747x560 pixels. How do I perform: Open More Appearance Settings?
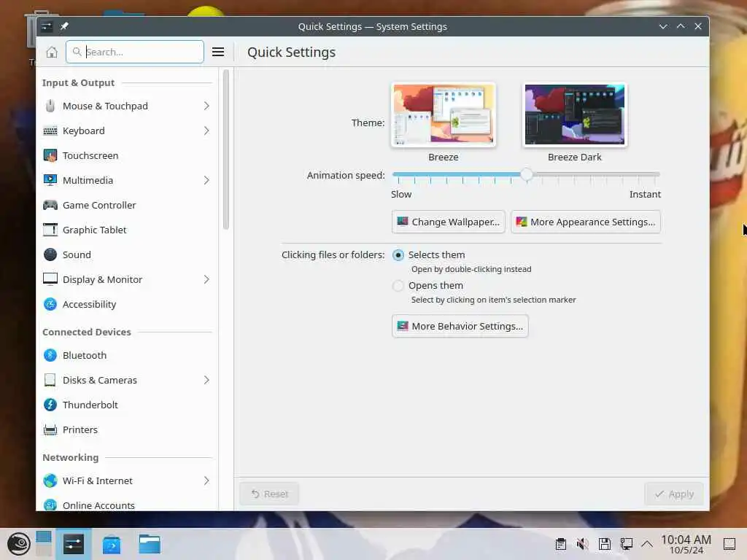coord(586,222)
